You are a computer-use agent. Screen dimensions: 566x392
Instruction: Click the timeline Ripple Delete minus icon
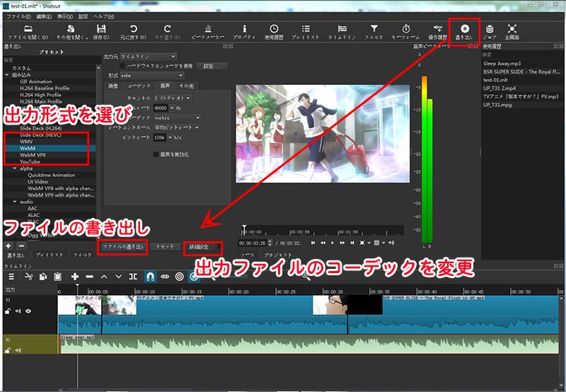(x=90, y=277)
